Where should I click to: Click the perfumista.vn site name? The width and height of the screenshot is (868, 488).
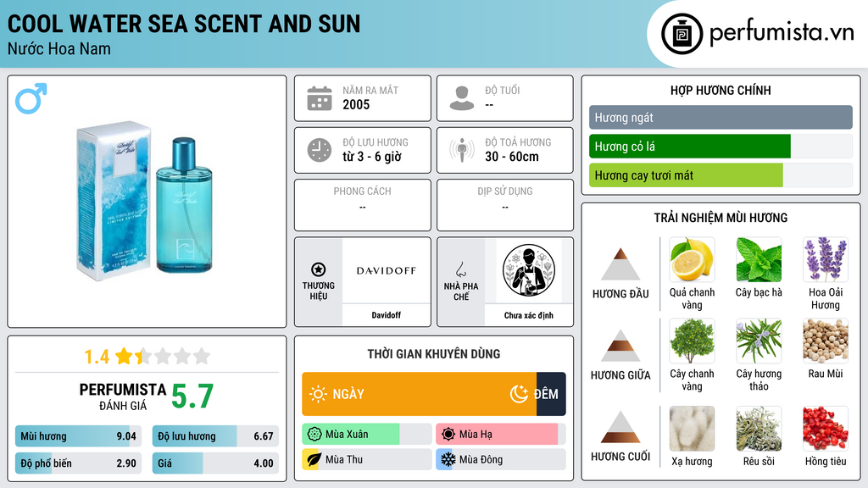pyautogui.click(x=782, y=32)
